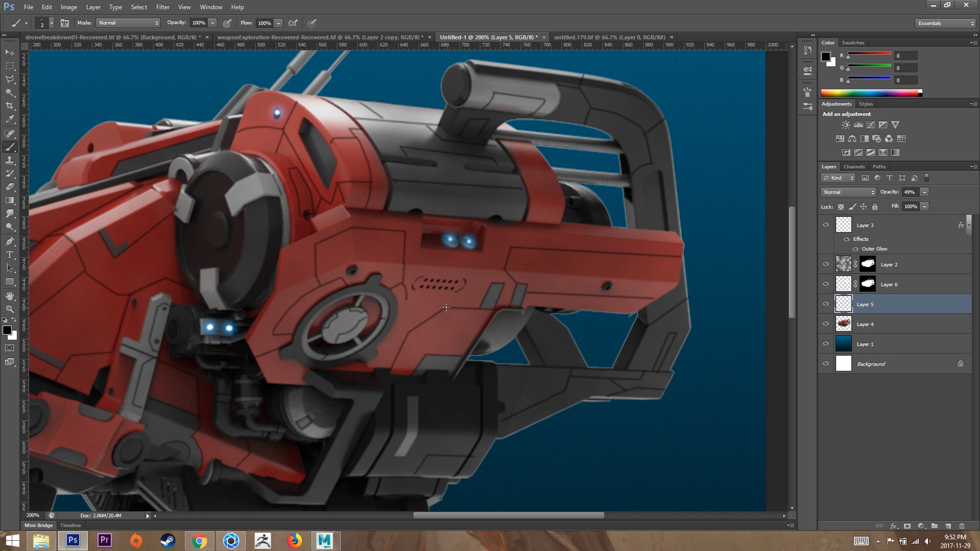Viewport: 980px width, 551px height.
Task: Toggle Outer Glow effect visibility
Action: [x=855, y=249]
